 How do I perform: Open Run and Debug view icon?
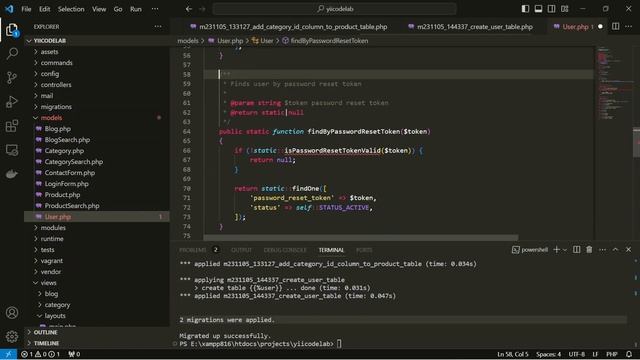(12, 102)
